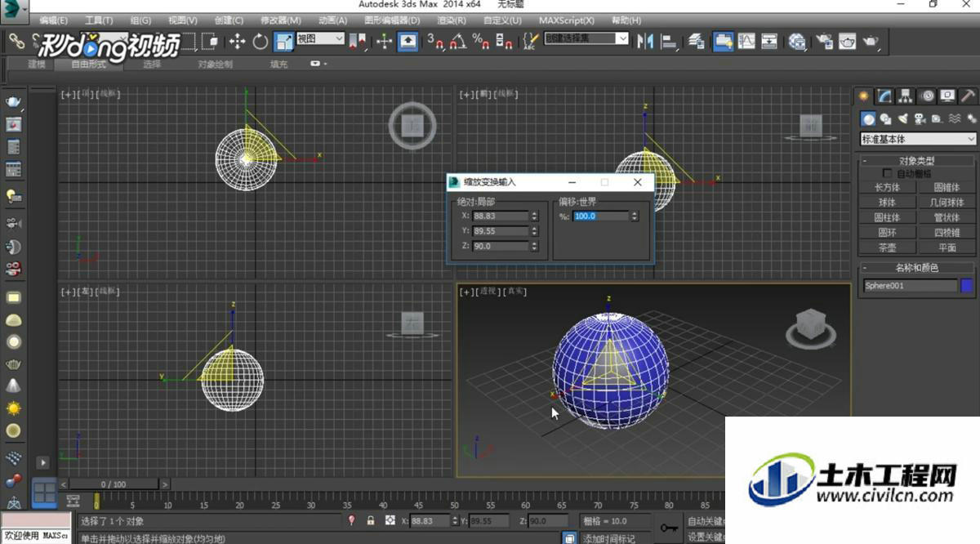Screen dimensions: 980x544
Task: Open Render Setup with teapot icon
Action: pyautogui.click(x=824, y=41)
